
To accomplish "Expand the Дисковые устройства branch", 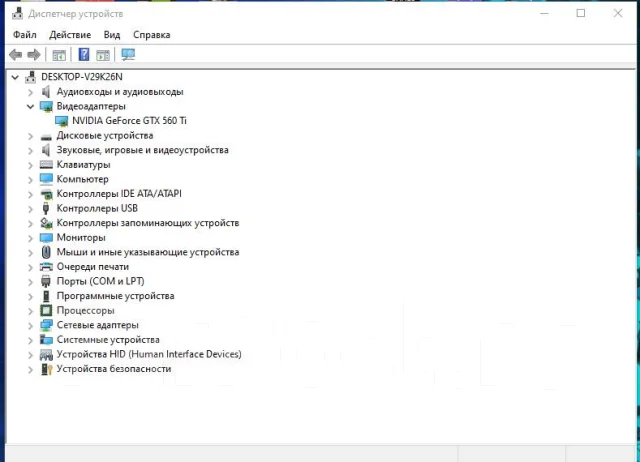I will pyautogui.click(x=30, y=136).
